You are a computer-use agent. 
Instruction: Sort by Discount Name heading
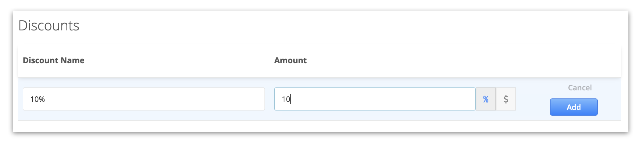[53, 60]
